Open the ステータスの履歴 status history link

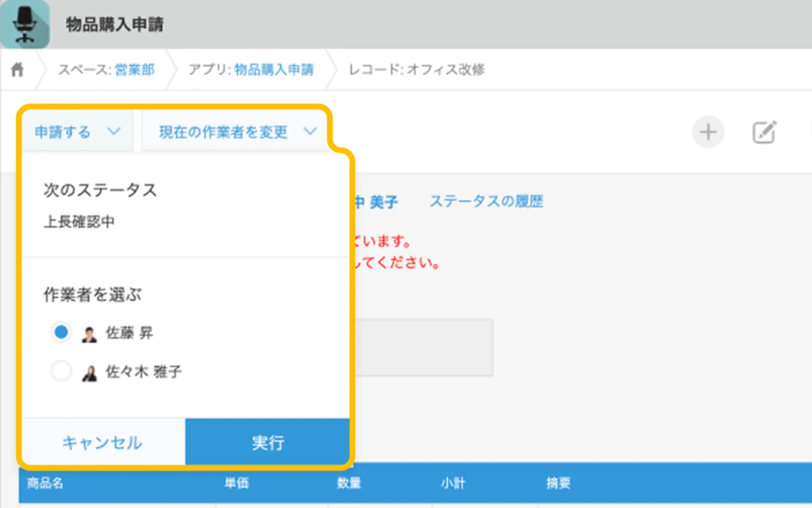click(487, 202)
